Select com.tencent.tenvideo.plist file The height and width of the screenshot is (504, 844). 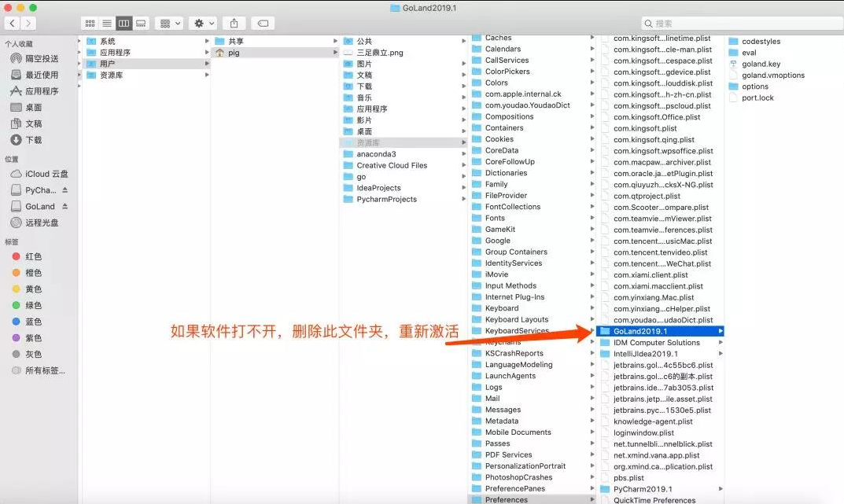[x=661, y=252]
